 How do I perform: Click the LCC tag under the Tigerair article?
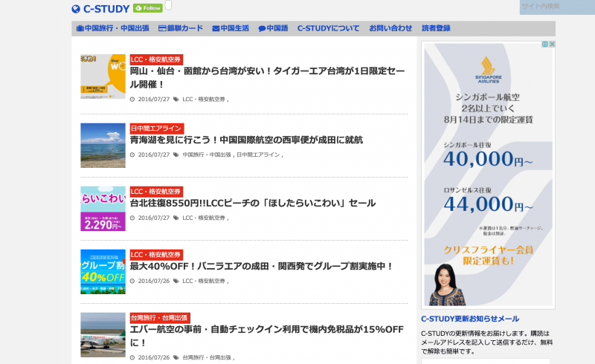tap(204, 100)
